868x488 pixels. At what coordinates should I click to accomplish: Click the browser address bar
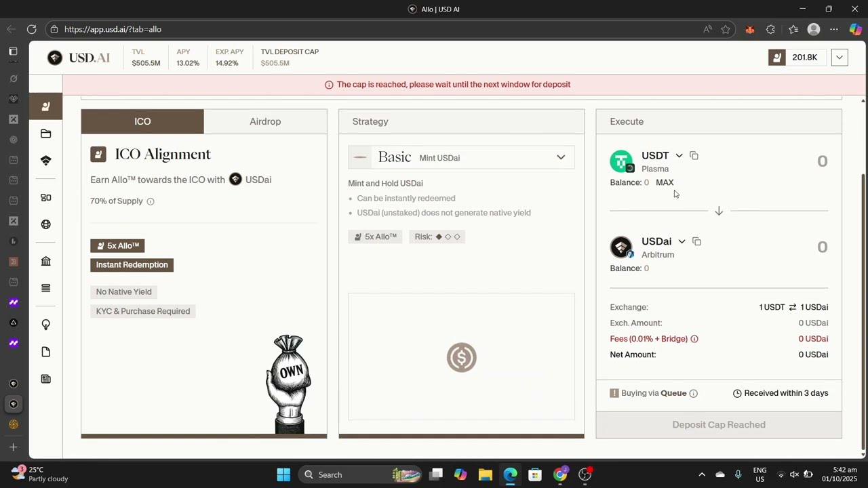(380, 29)
